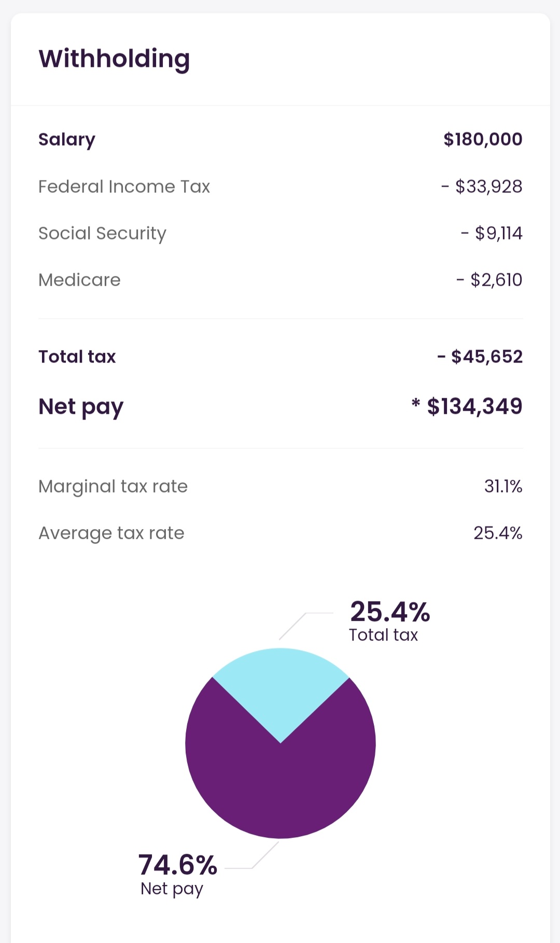The height and width of the screenshot is (943, 560).
Task: Click the $134,349 net pay amount
Action: pos(474,407)
